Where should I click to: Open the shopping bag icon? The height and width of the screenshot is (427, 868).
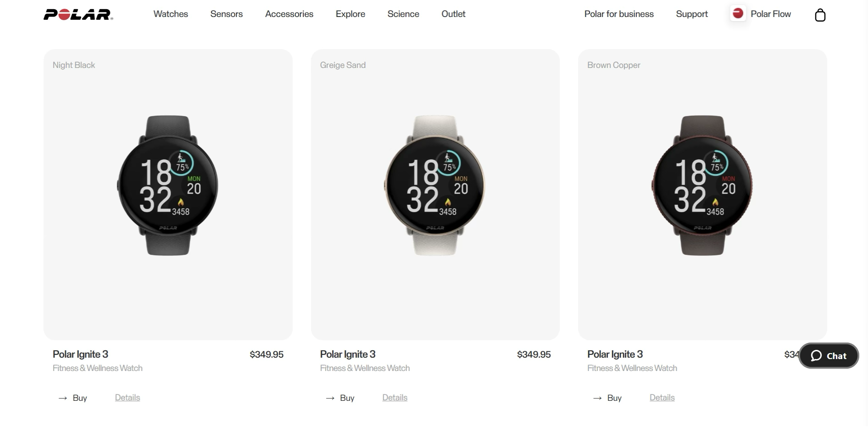(820, 15)
